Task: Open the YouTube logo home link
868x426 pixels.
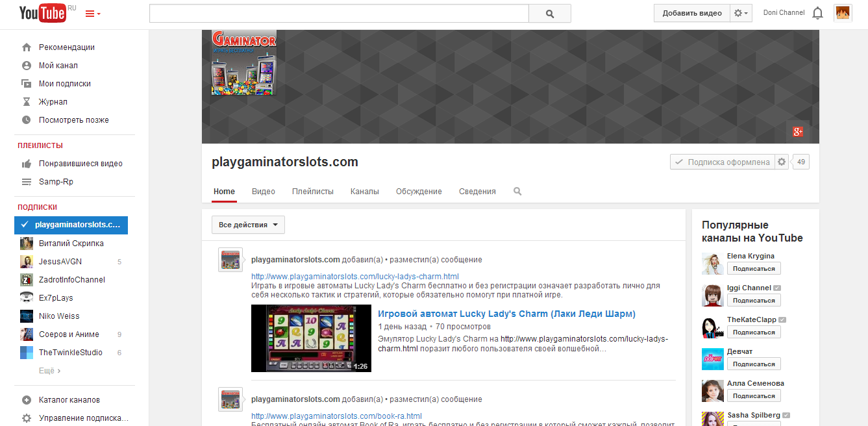Action: click(x=43, y=13)
